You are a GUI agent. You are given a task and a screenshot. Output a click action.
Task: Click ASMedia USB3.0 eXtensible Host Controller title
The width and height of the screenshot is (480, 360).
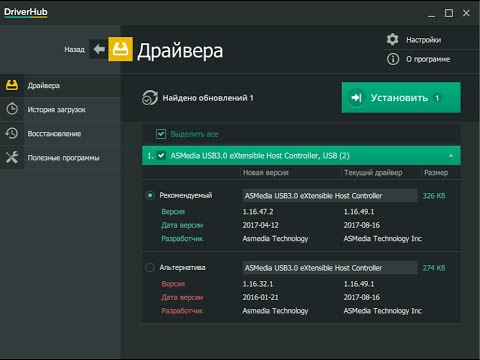point(260,156)
